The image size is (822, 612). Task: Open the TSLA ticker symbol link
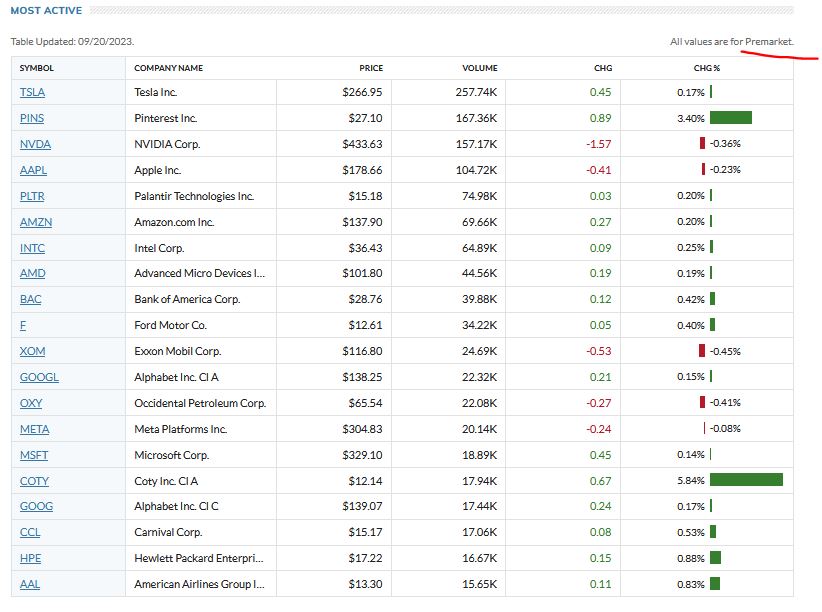coord(32,92)
